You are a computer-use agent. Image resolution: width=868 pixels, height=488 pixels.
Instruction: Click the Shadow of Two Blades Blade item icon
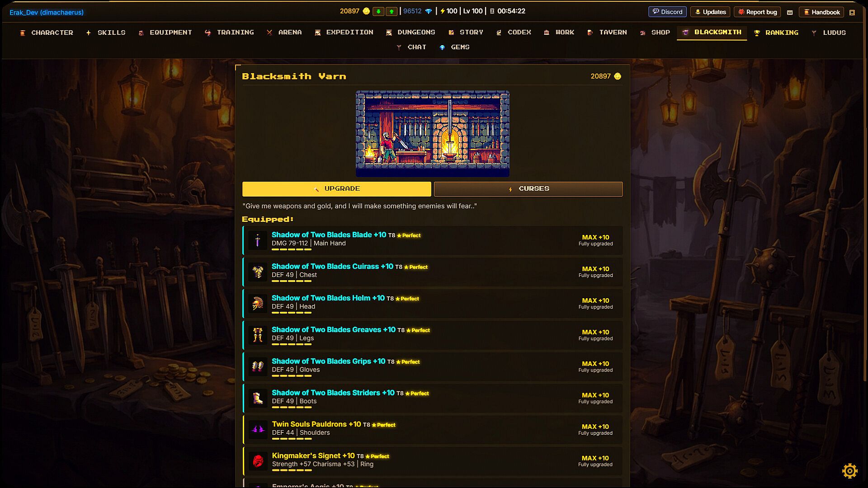tap(258, 240)
